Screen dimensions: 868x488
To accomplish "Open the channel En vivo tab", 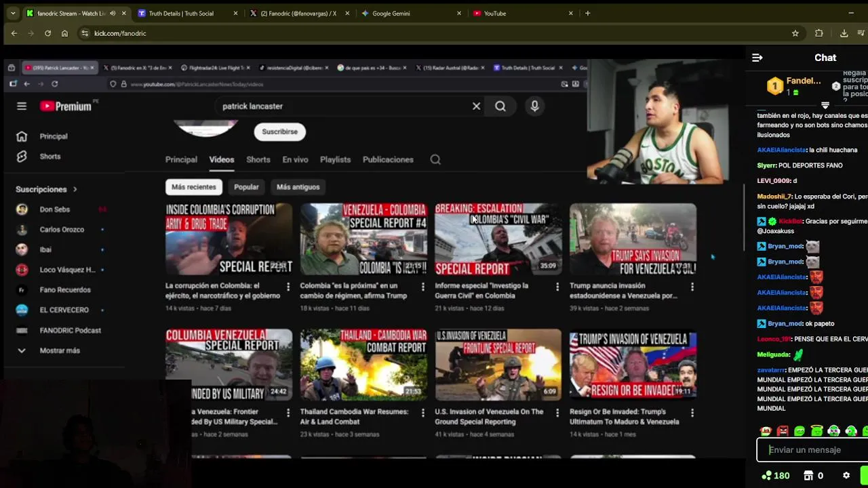I will (295, 159).
